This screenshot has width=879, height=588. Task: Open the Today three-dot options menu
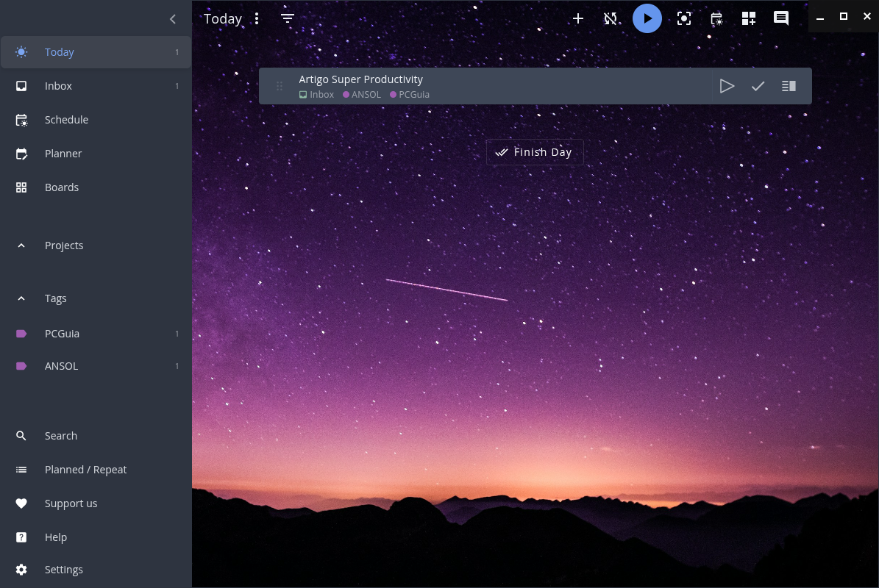(x=257, y=19)
